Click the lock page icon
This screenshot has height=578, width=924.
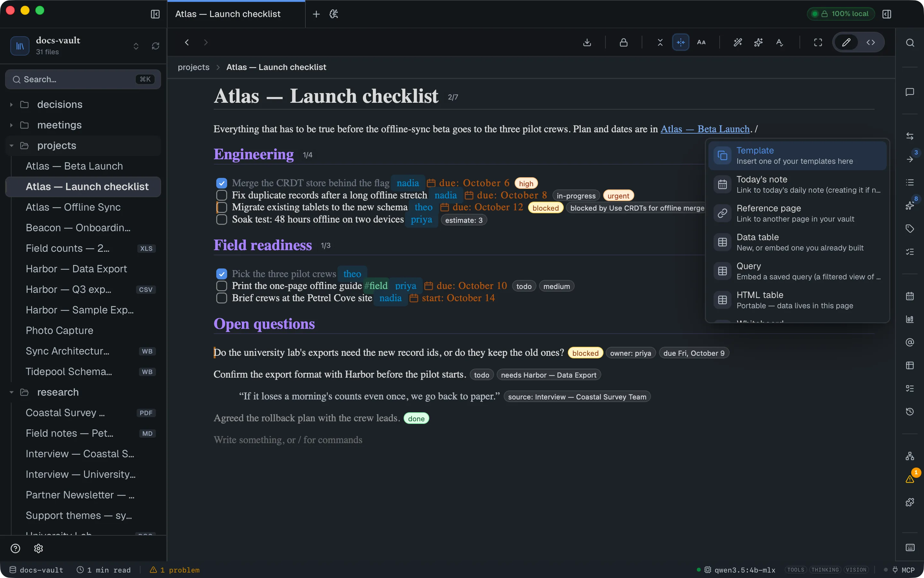pyautogui.click(x=623, y=42)
